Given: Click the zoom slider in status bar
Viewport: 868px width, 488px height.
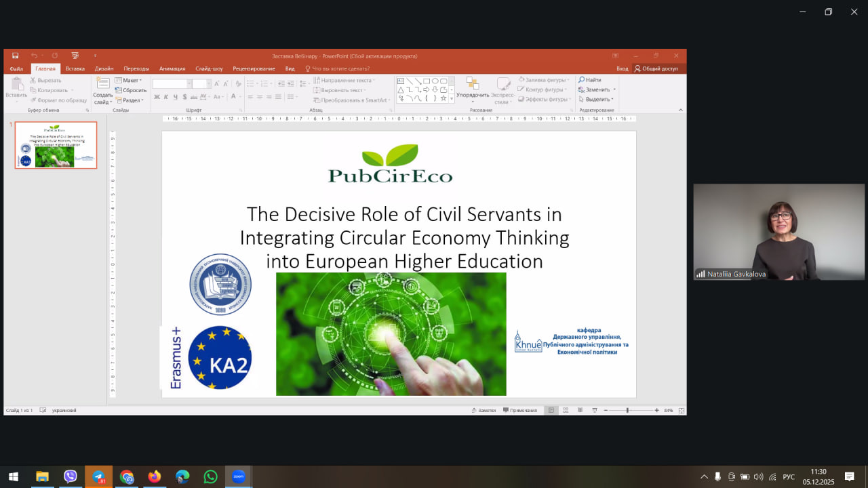Looking at the screenshot, I should [628, 410].
